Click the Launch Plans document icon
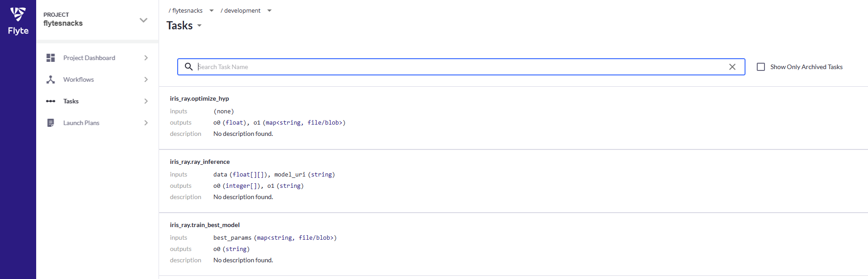Screen dimensions: 868x279 coord(51,123)
